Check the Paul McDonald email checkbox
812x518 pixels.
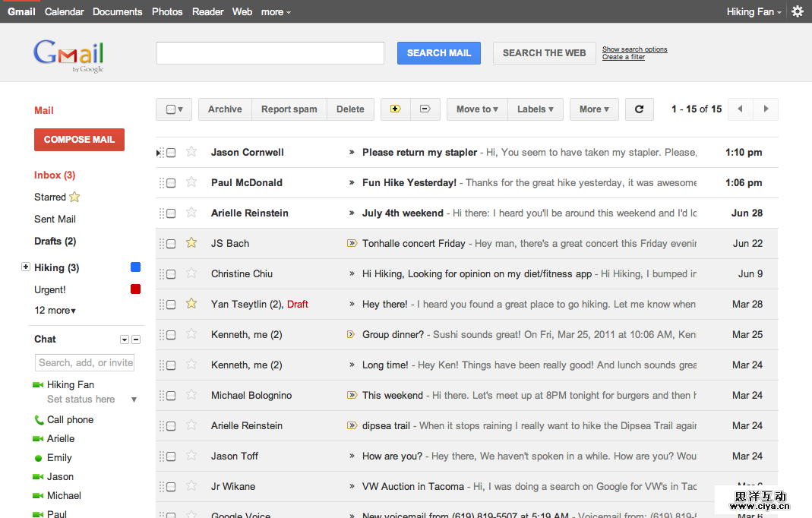171,183
